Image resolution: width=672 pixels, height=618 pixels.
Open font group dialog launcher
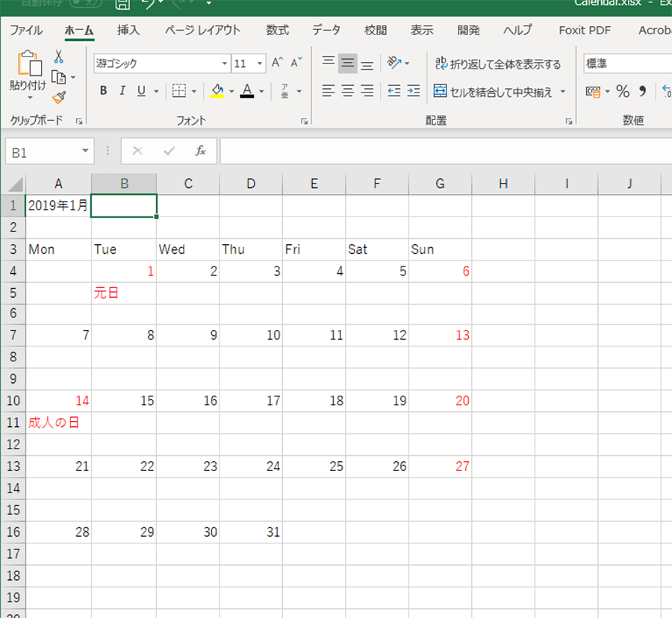[x=305, y=121]
